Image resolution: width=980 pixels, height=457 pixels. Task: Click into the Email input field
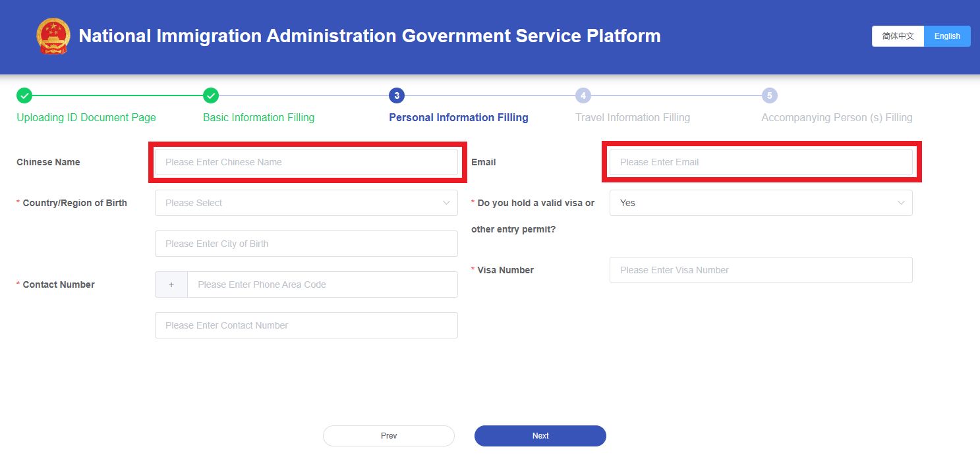click(761, 162)
